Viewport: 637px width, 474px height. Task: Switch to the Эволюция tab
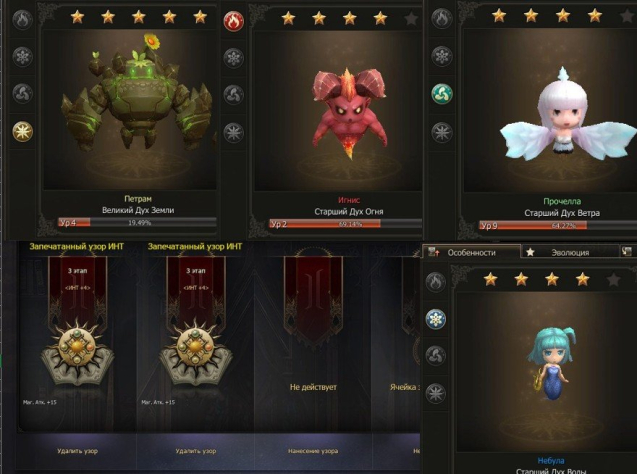tap(570, 252)
